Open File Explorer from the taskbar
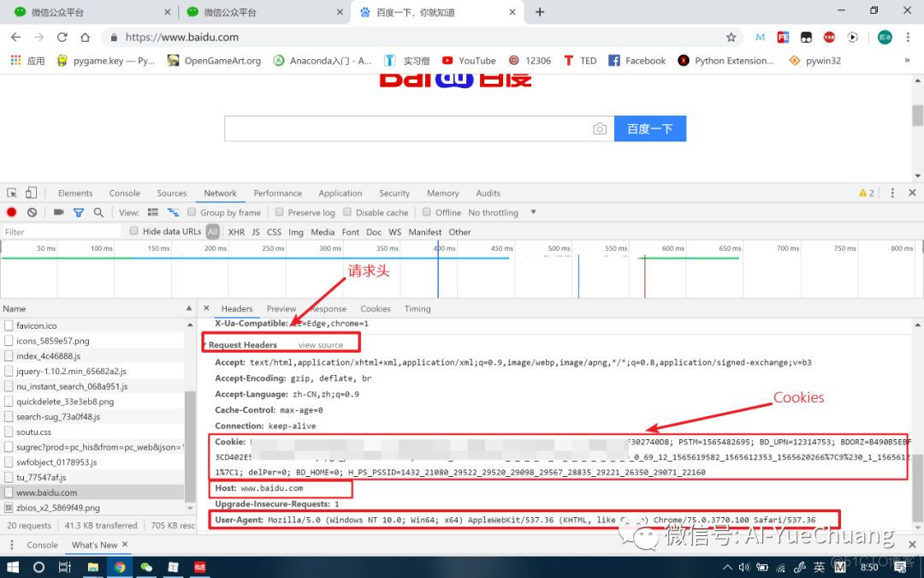Image resolution: width=924 pixels, height=578 pixels. [x=93, y=568]
